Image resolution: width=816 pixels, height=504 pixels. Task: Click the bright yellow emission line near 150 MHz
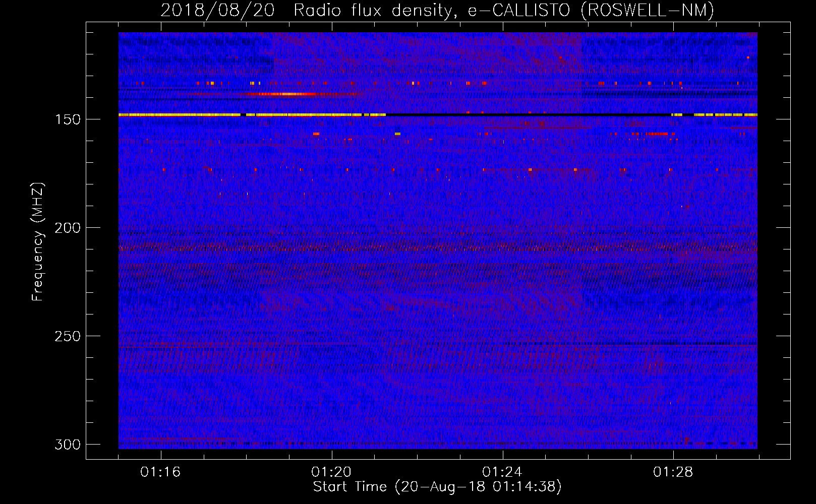252,115
